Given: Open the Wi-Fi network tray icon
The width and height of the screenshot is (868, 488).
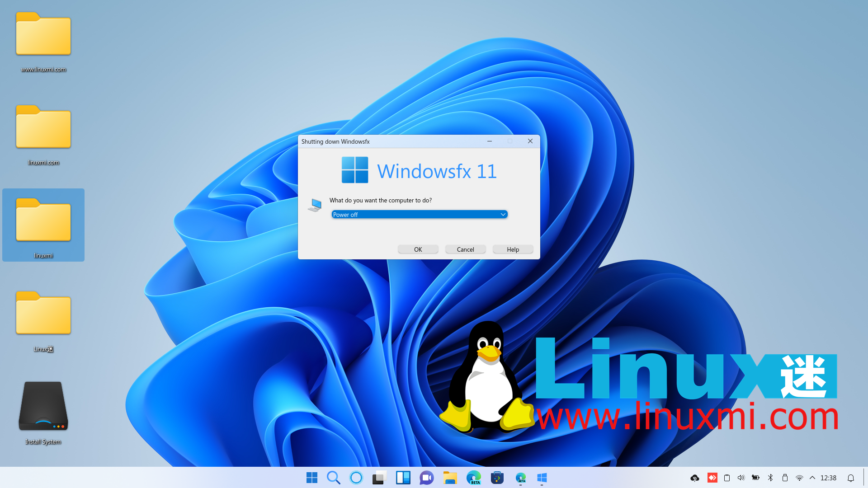Looking at the screenshot, I should pyautogui.click(x=799, y=478).
